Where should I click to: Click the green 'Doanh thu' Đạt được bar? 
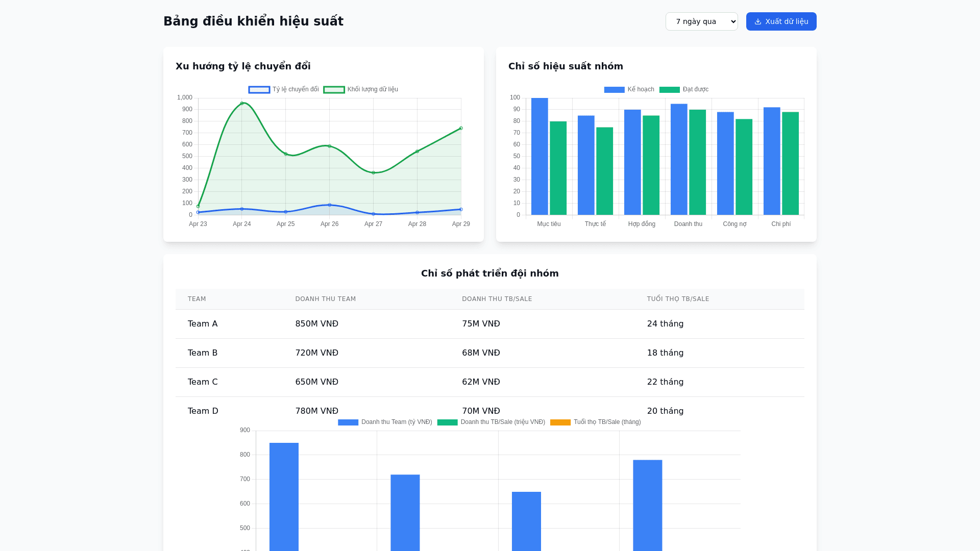697,162
